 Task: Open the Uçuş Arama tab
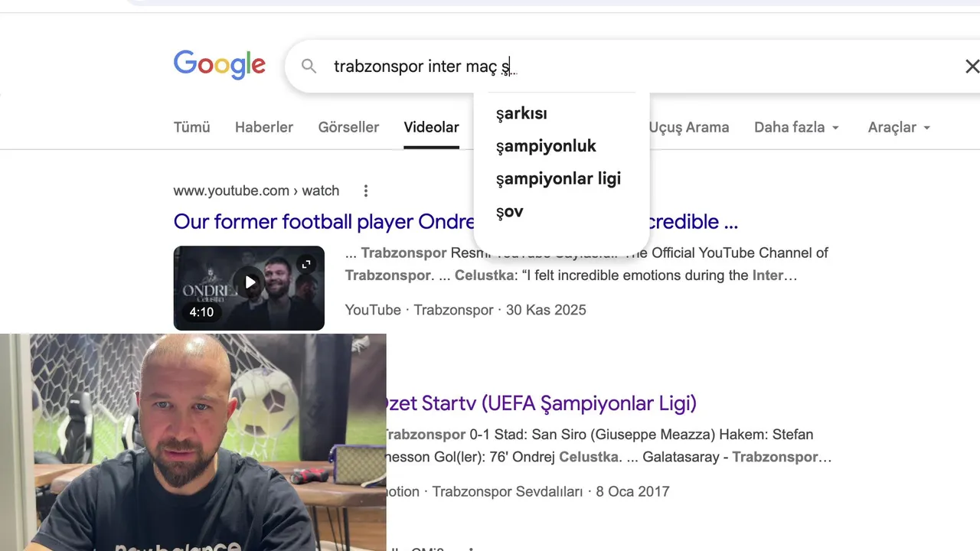[689, 127]
